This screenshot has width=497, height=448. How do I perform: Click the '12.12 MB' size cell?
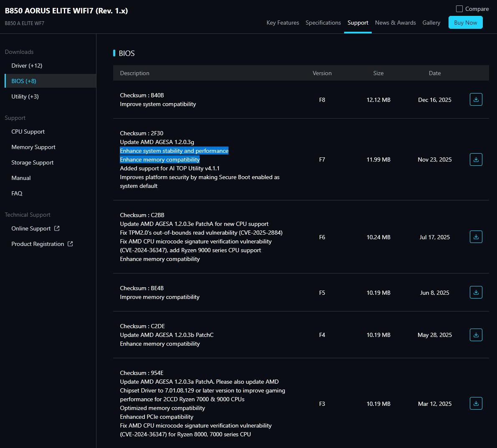coord(378,100)
